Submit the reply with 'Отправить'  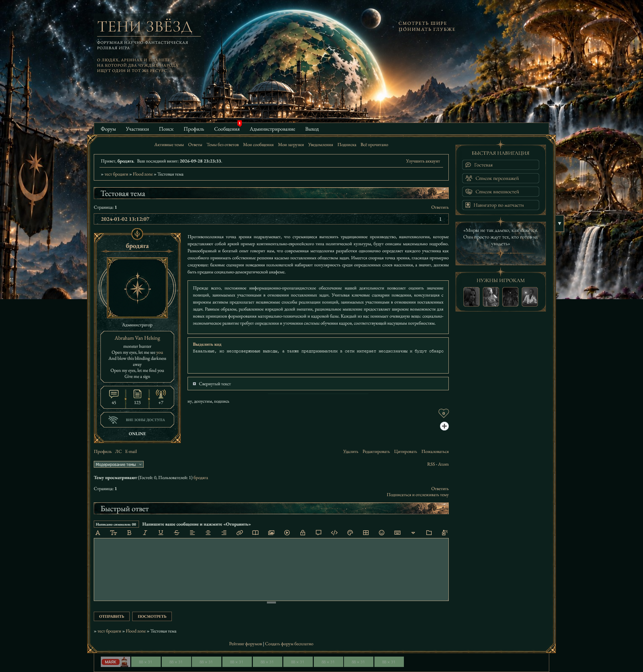click(x=112, y=616)
